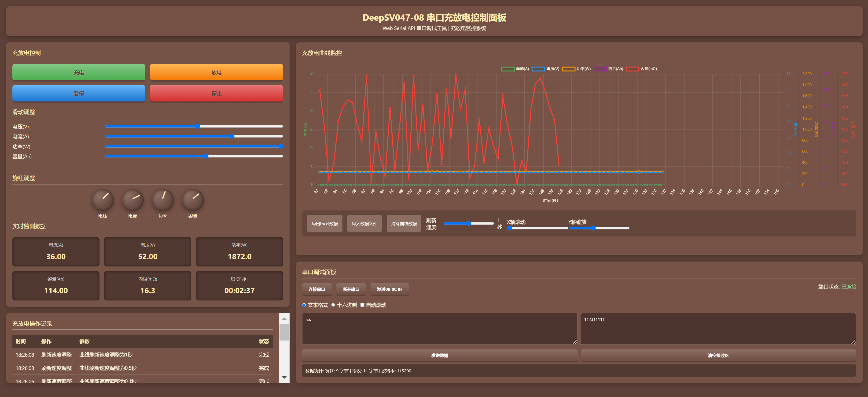Adjust the 电压(V) slider track
868x397 pixels.
tap(194, 127)
